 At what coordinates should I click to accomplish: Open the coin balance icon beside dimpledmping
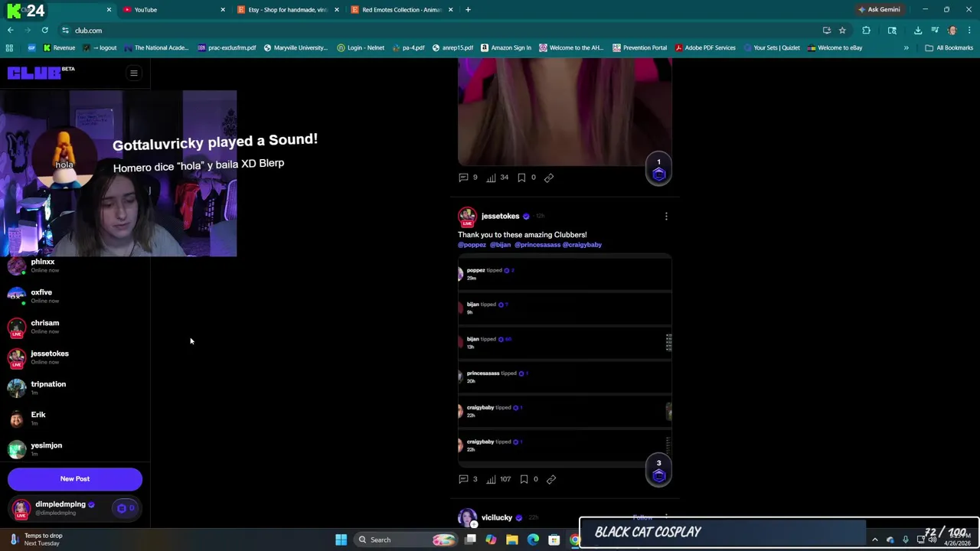126,508
